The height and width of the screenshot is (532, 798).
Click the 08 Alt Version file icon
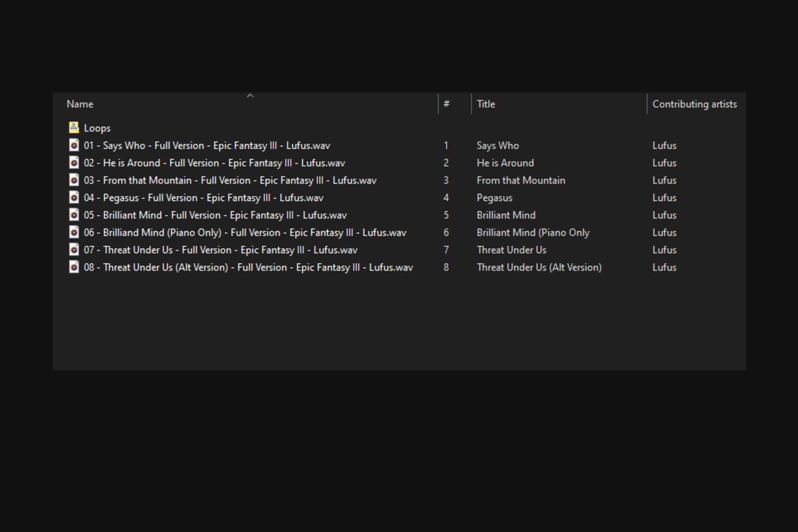point(74,267)
